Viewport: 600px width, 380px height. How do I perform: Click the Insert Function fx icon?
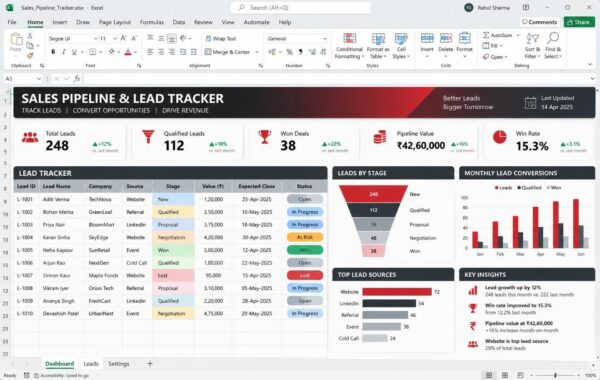[x=77, y=78]
